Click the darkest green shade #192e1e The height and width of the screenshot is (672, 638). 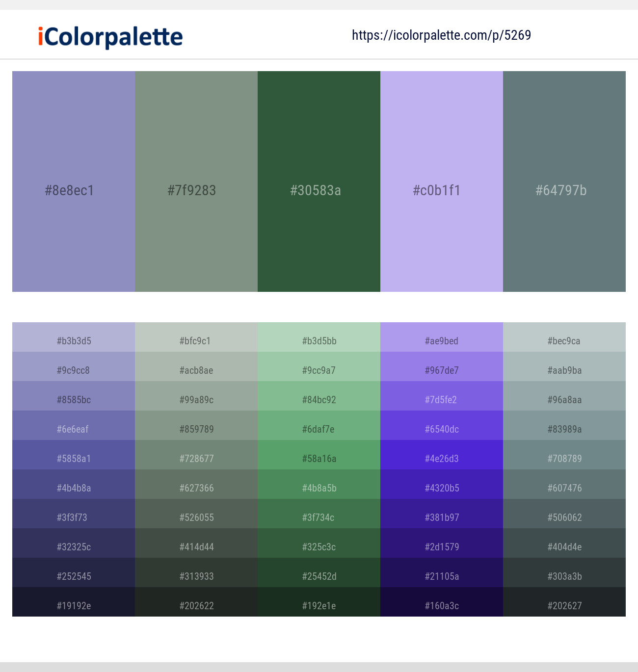click(x=319, y=606)
